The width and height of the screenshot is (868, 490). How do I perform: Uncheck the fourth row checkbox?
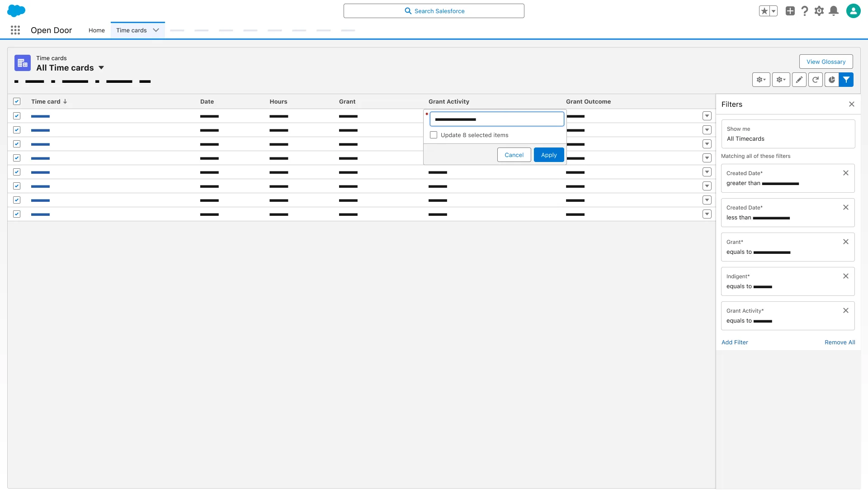tap(17, 158)
